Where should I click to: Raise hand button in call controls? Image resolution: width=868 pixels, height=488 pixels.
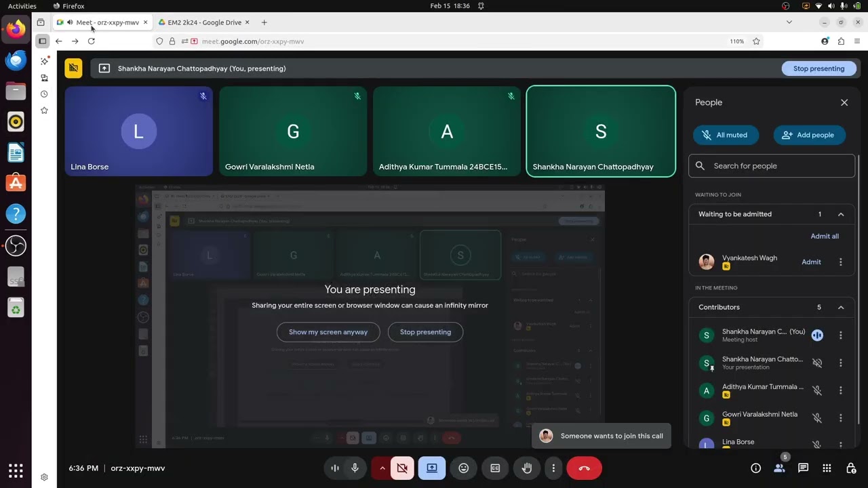tap(527, 468)
